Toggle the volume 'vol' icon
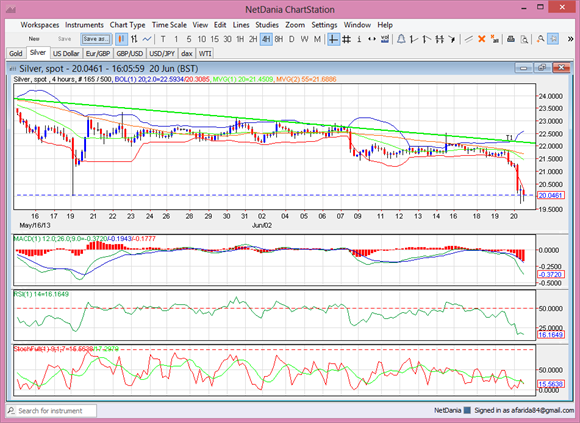Image resolution: width=580 pixels, height=423 pixels. [385, 39]
